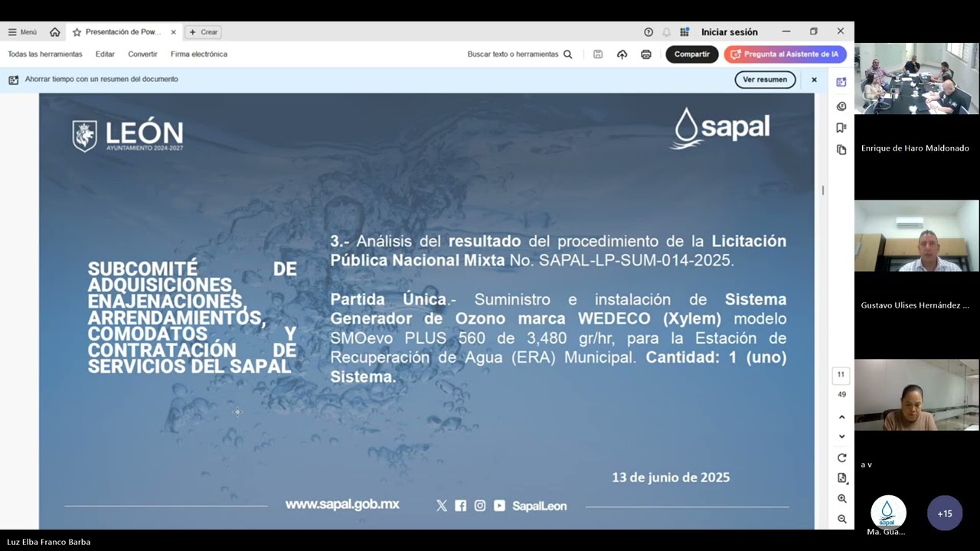Viewport: 980px width, 551px height.
Task: Click the Facebook icon on slide
Action: (460, 506)
